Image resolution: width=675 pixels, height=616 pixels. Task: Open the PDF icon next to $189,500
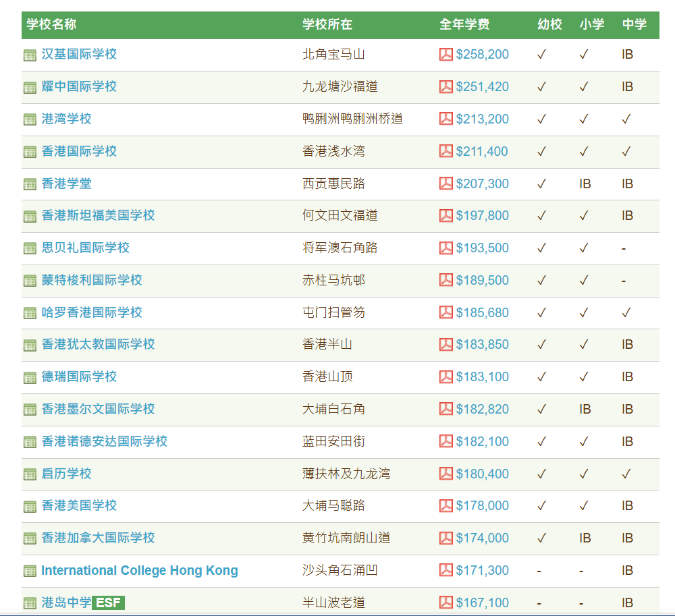click(446, 280)
